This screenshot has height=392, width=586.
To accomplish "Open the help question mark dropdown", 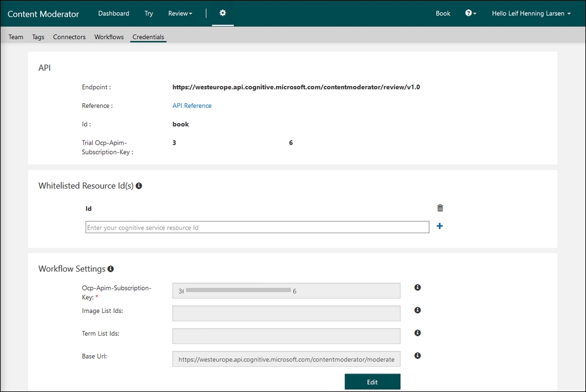I will click(x=471, y=13).
